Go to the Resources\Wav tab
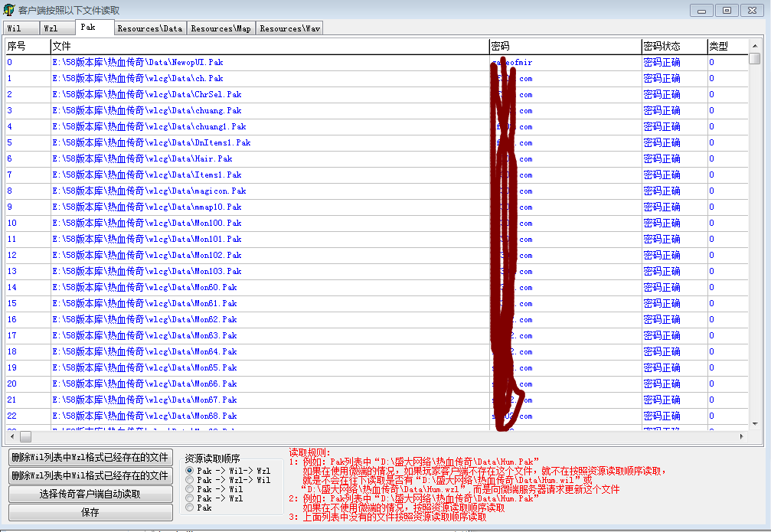Image resolution: width=771 pixels, height=532 pixels. pos(289,28)
